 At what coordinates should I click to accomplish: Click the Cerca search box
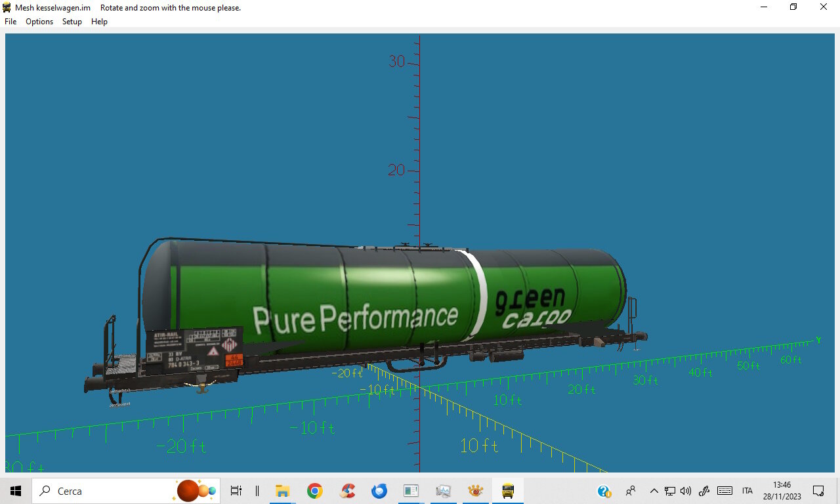pos(126,491)
